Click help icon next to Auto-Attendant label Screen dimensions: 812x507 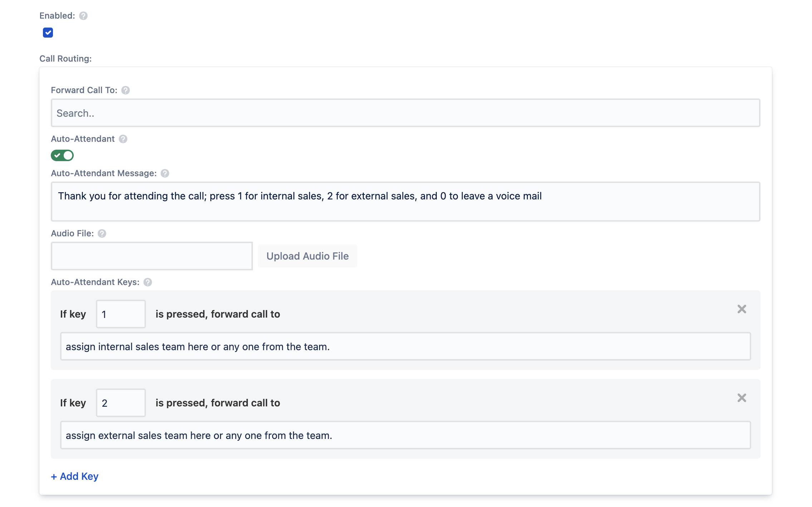123,139
